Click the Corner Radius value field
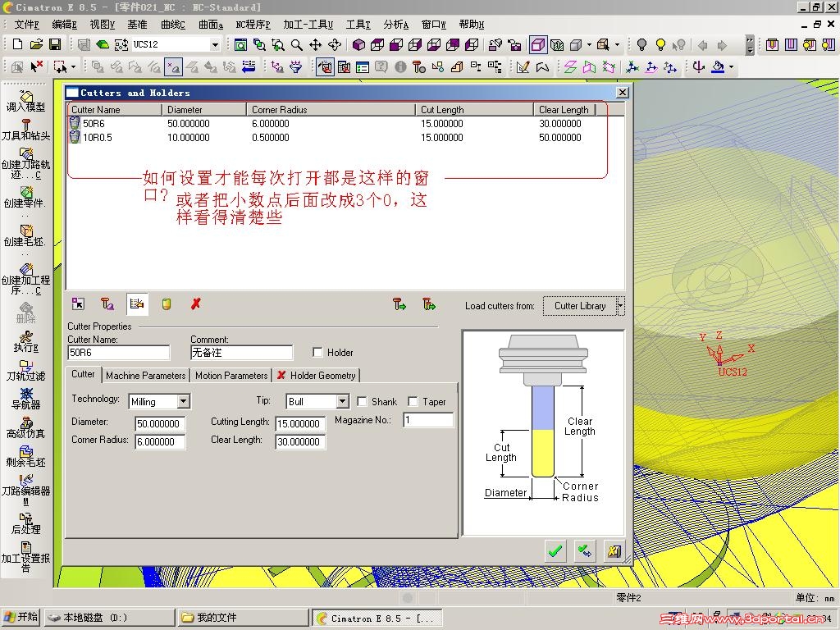 click(160, 442)
